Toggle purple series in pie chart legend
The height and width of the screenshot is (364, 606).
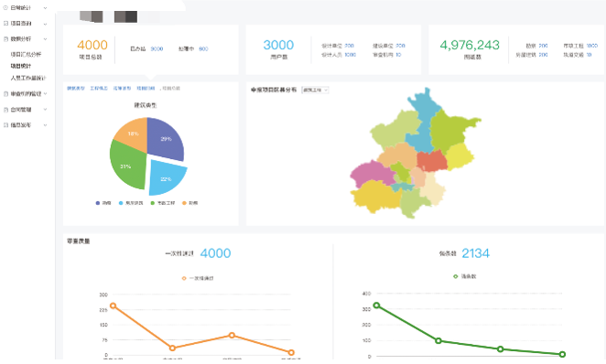pos(98,203)
